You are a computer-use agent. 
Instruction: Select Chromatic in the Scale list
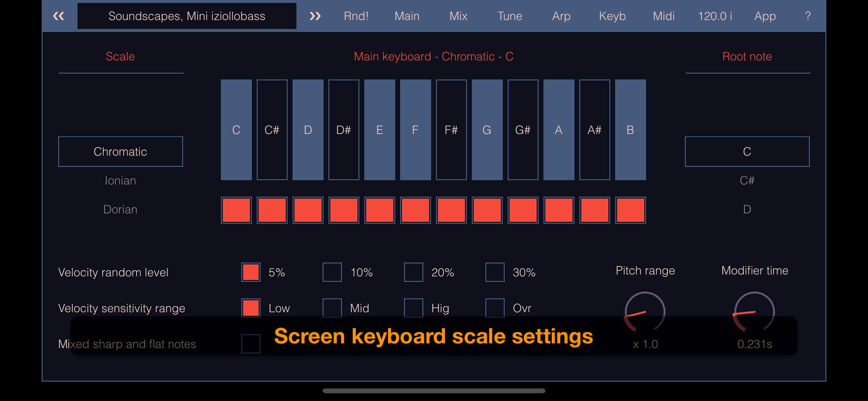tap(120, 151)
